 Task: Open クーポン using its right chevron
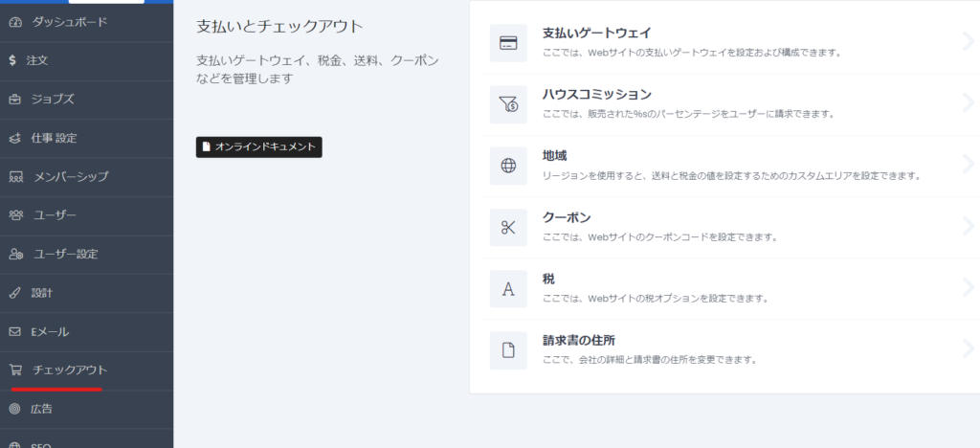pos(969,226)
